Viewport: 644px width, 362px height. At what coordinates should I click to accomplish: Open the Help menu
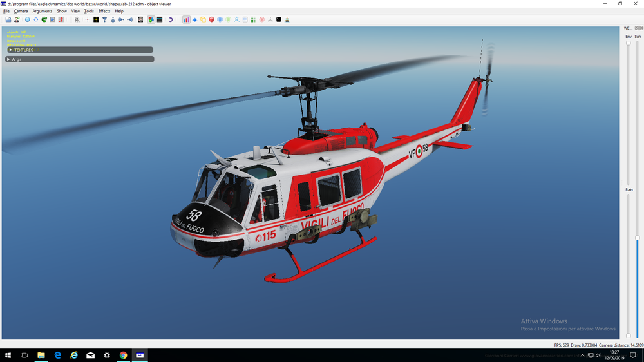119,11
